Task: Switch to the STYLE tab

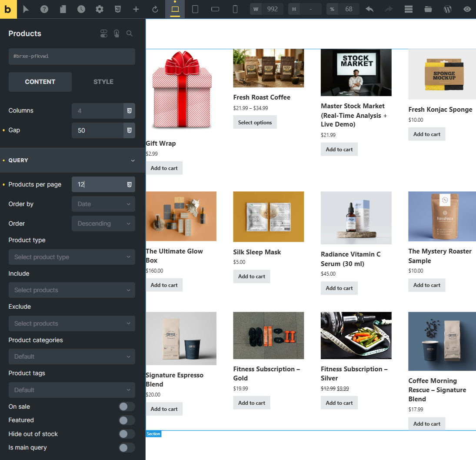Action: click(103, 82)
